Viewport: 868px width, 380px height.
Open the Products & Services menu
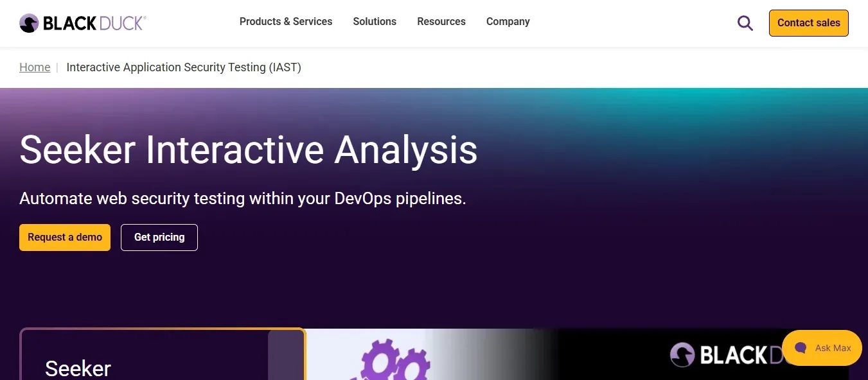tap(286, 22)
